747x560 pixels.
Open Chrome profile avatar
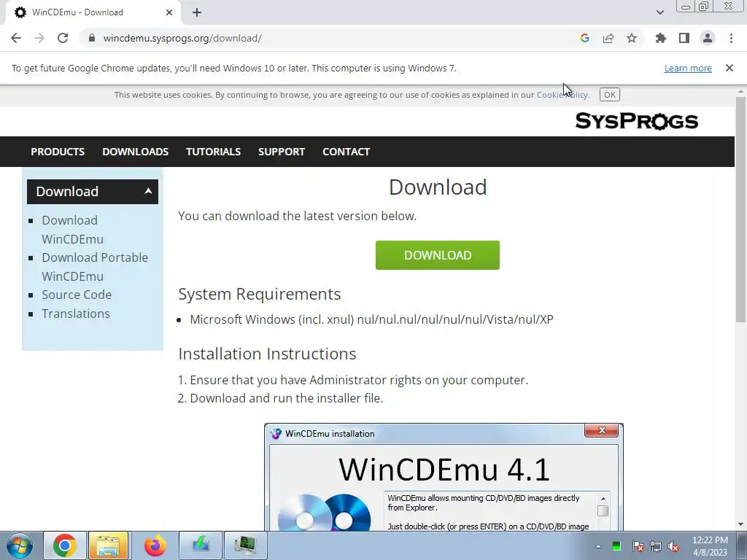(708, 38)
